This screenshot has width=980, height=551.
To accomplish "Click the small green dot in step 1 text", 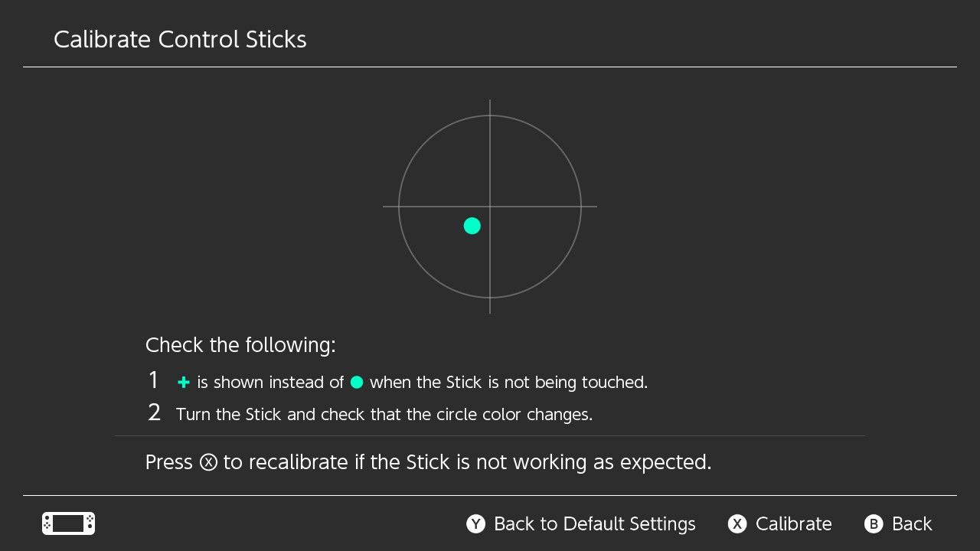I will [x=357, y=382].
